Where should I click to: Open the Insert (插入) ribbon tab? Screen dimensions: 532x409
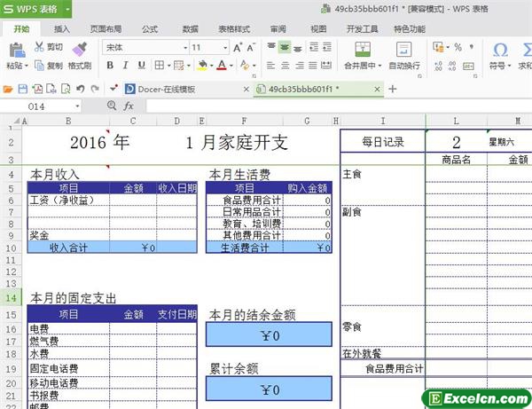pyautogui.click(x=62, y=29)
